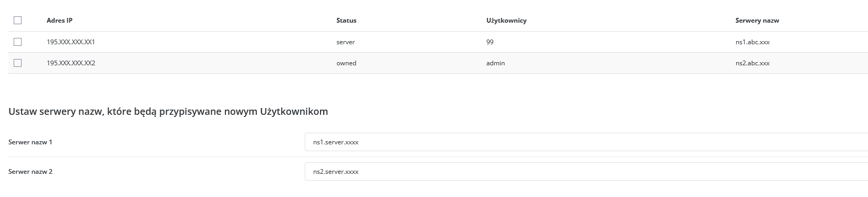This screenshot has height=197, width=868.
Task: Click nameserver ns2.abc.xxx cell
Action: pyautogui.click(x=752, y=63)
